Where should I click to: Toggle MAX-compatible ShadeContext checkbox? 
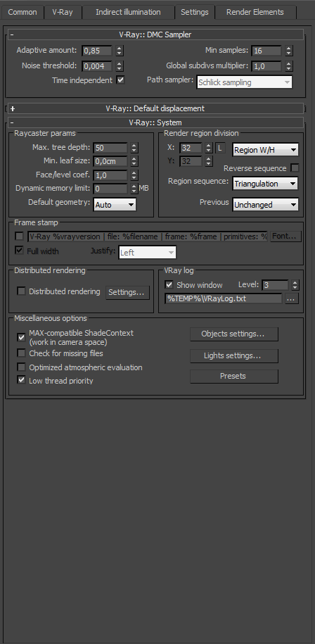tap(21, 337)
